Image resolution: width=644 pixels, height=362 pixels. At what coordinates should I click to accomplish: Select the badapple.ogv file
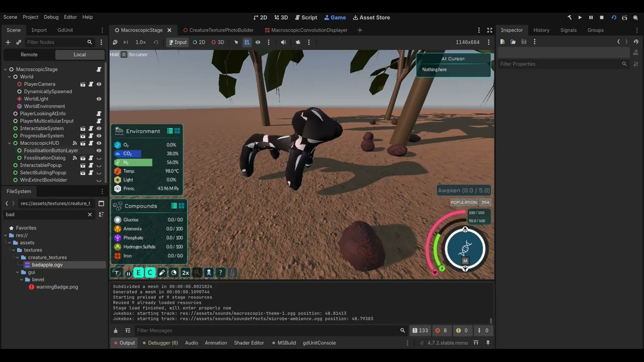(x=47, y=264)
